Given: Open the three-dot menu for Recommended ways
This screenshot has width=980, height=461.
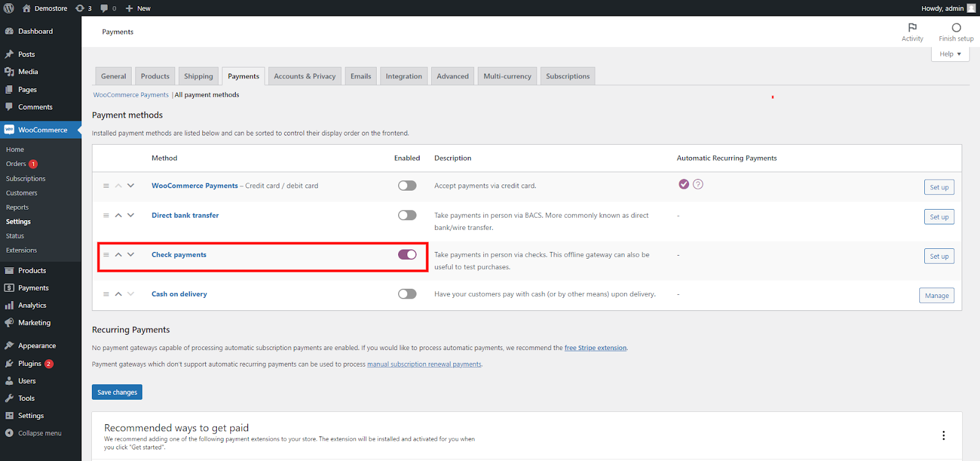Looking at the screenshot, I should [x=943, y=435].
